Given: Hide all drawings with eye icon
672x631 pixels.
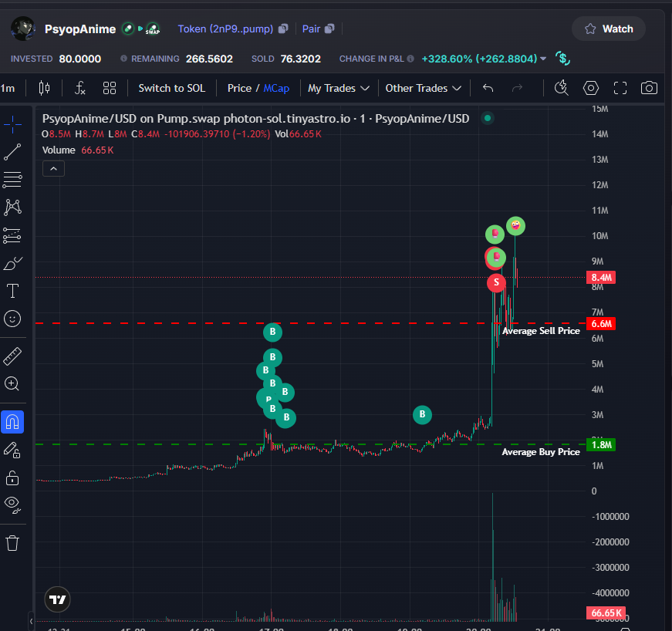Looking at the screenshot, I should point(12,505).
